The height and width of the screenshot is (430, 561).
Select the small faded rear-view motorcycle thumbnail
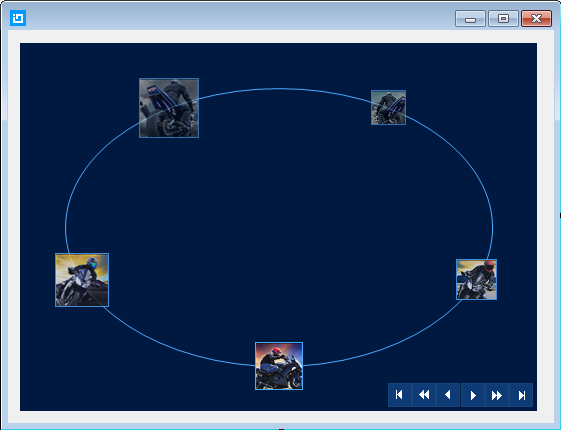tap(389, 107)
